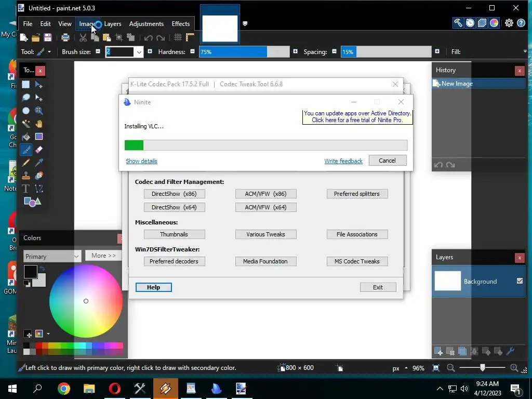
Task: Open the Tool chooser dropdown arrow
Action: pyautogui.click(x=49, y=52)
